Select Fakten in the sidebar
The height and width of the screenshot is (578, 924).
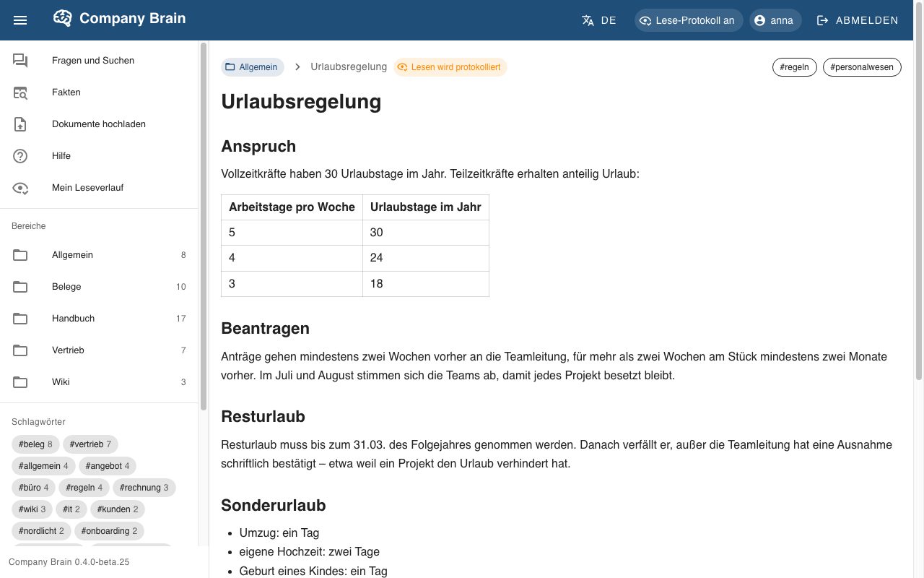point(99,92)
